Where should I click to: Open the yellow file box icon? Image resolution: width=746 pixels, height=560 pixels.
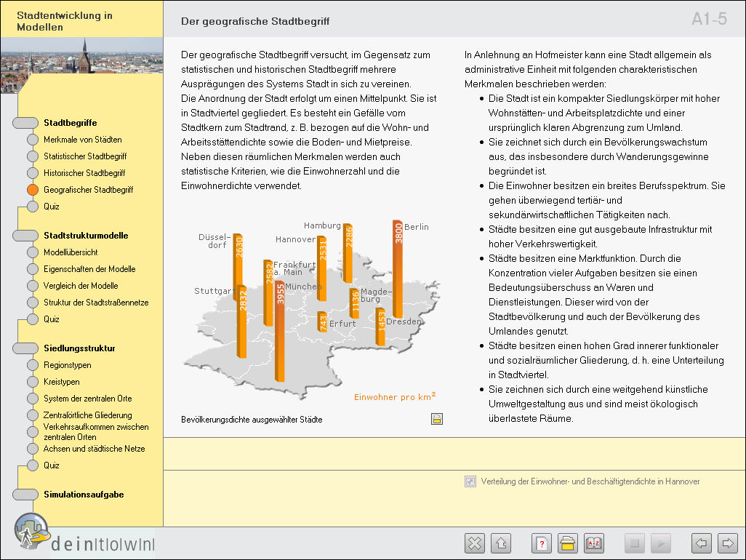click(568, 543)
